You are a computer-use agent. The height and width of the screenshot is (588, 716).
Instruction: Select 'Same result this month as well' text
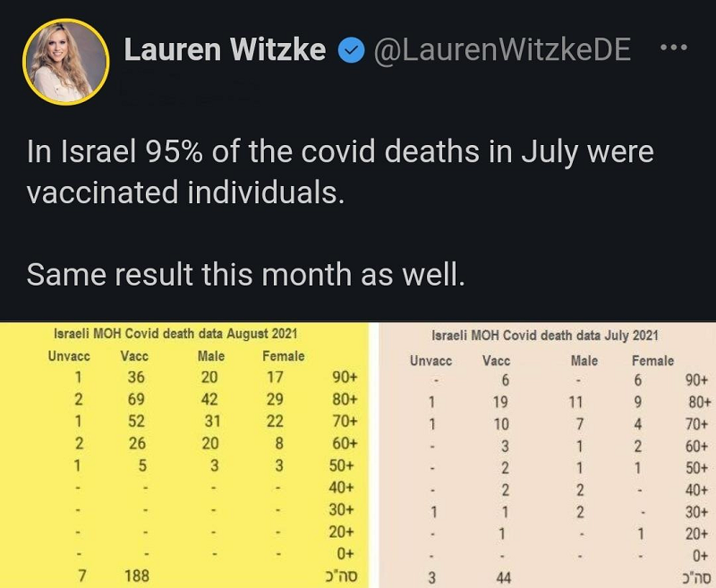pos(245,275)
